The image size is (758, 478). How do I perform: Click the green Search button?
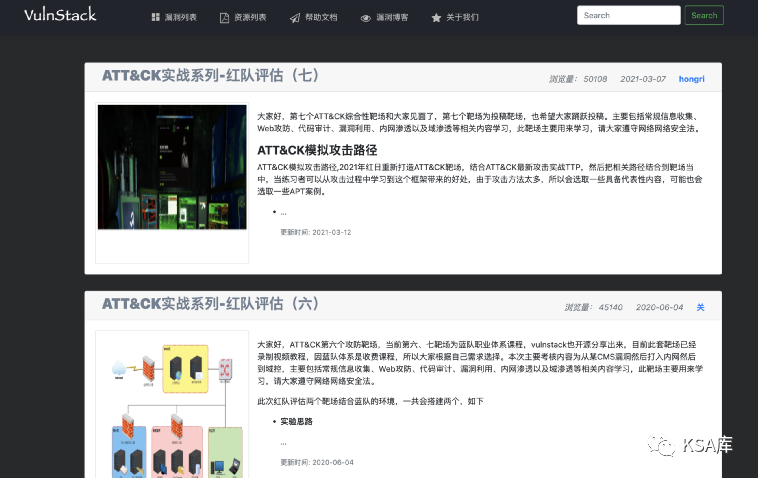(x=704, y=15)
